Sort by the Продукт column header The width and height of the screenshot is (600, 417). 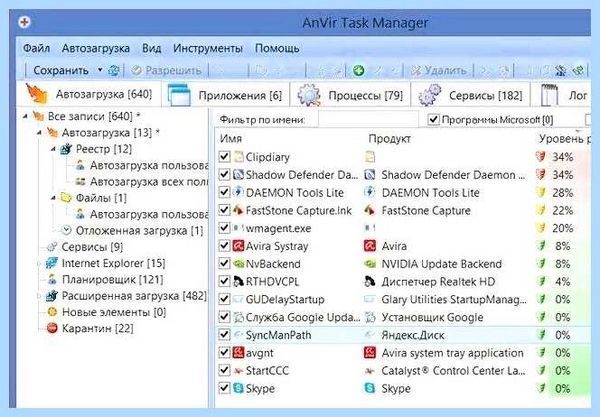tap(390, 138)
